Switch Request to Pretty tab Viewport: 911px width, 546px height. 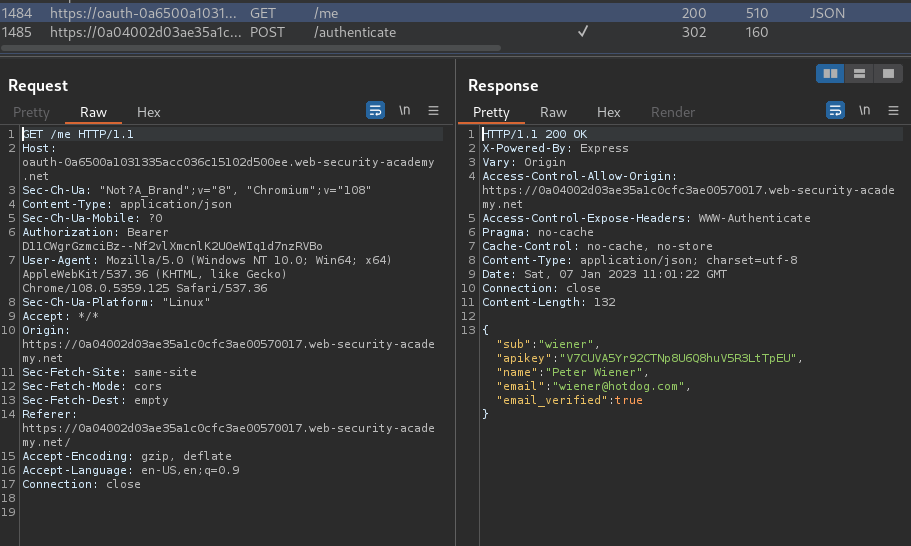click(x=31, y=112)
